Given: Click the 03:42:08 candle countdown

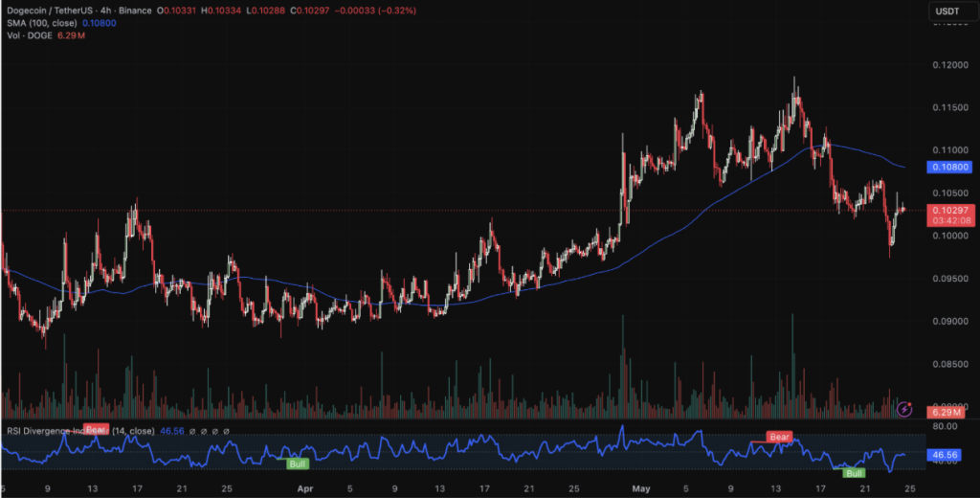Looking at the screenshot, I should pos(950,221).
